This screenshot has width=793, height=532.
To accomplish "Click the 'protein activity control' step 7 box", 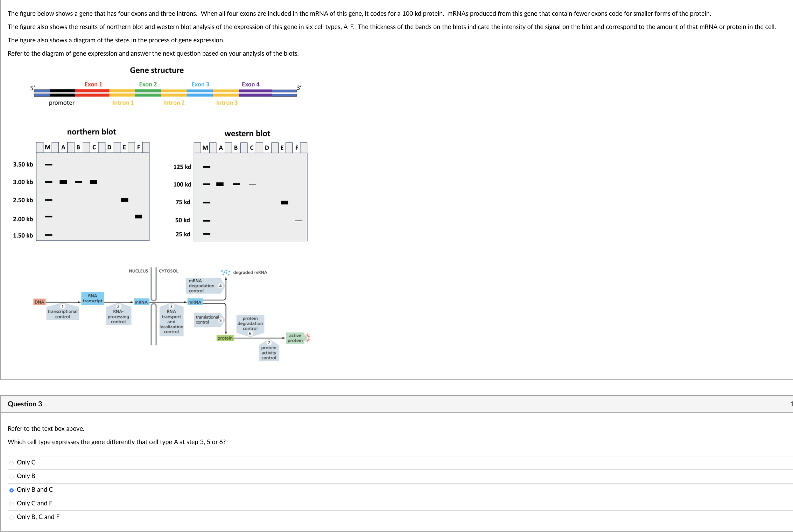I will pyautogui.click(x=269, y=351).
